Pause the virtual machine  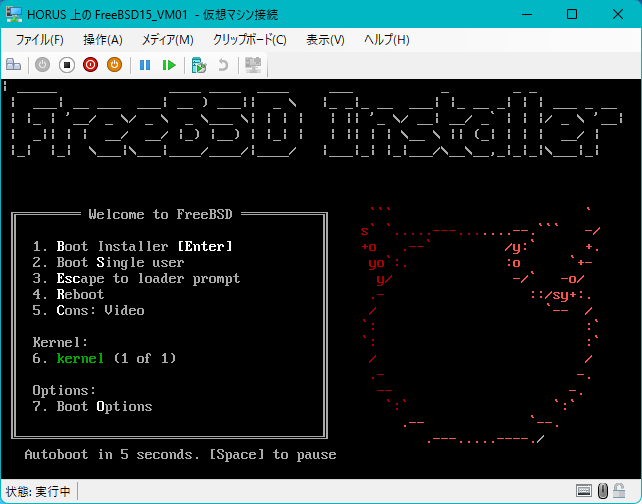(145, 65)
